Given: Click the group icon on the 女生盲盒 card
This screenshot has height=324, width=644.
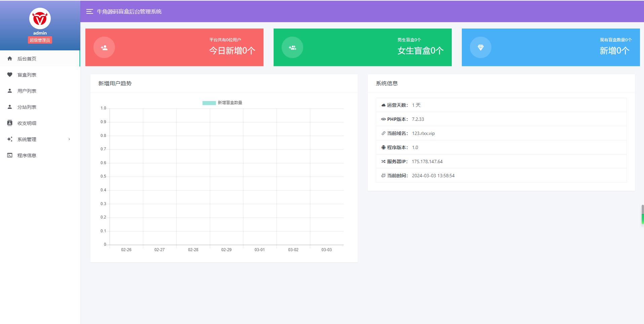Looking at the screenshot, I should [292, 47].
